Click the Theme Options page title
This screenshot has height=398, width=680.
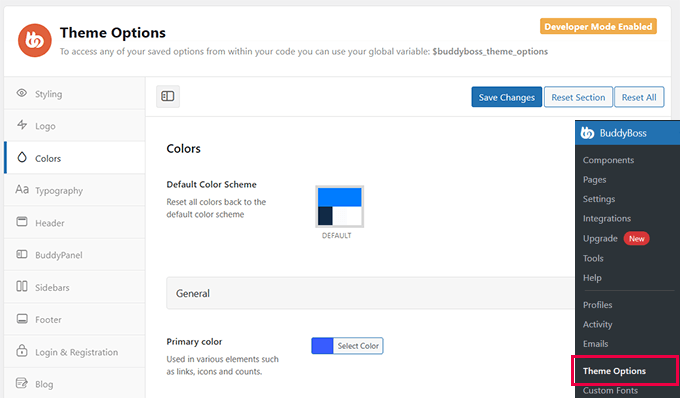[113, 33]
